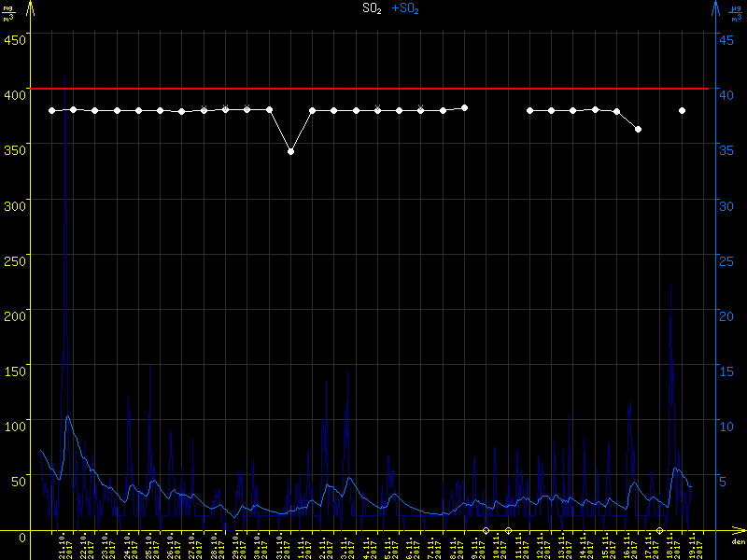Click the leftmost yellow hollow marker on x-axis
Screen dimensions: 747x560
[x=486, y=530]
